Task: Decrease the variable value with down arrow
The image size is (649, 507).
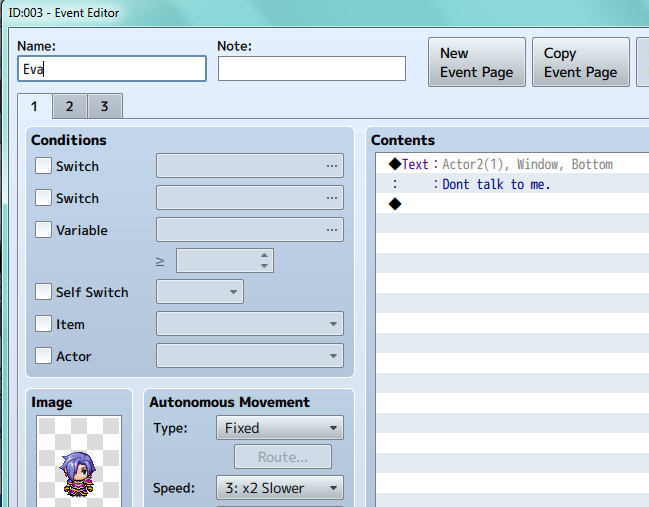Action: [x=264, y=266]
